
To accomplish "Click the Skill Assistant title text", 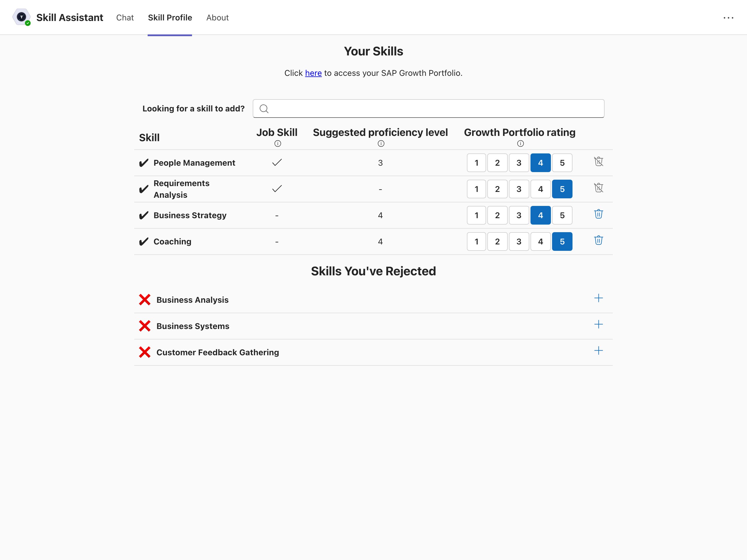I will pos(69,17).
